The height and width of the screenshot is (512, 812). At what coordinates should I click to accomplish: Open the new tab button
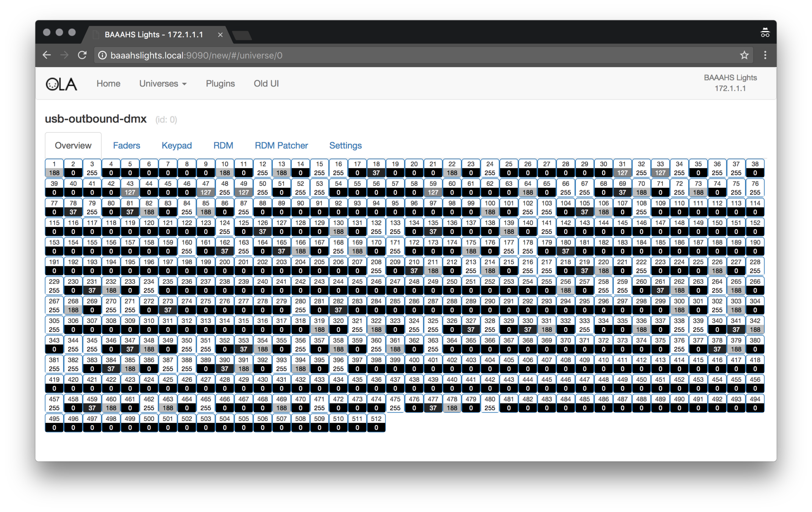[242, 36]
